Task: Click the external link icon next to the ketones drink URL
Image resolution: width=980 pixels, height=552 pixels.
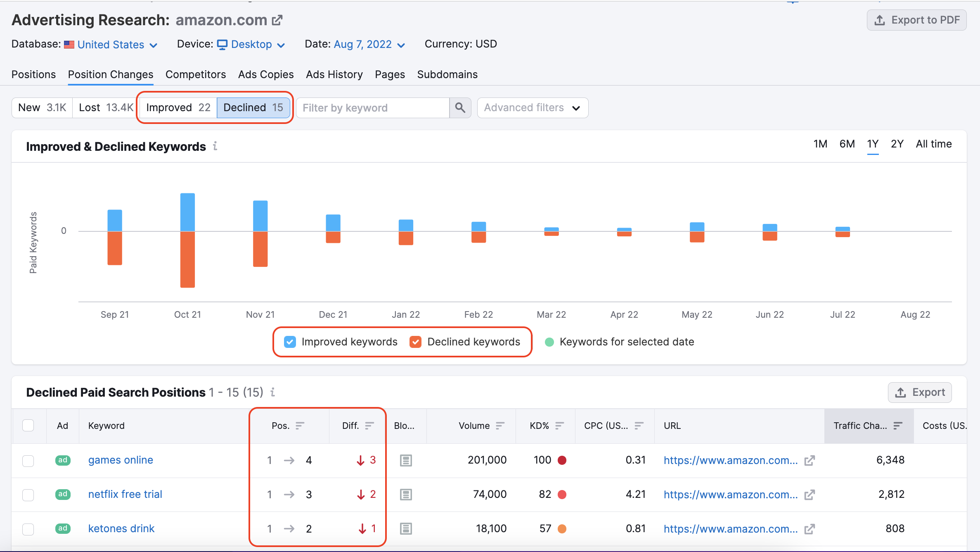Action: 810,529
